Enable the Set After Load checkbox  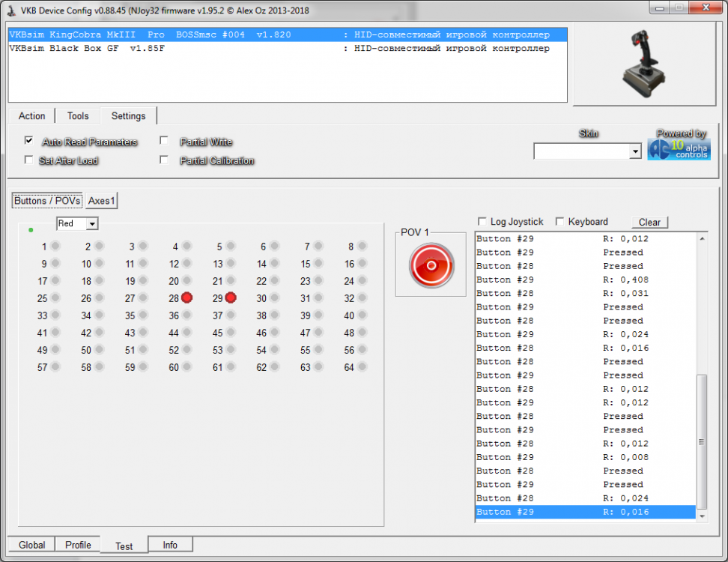point(28,160)
